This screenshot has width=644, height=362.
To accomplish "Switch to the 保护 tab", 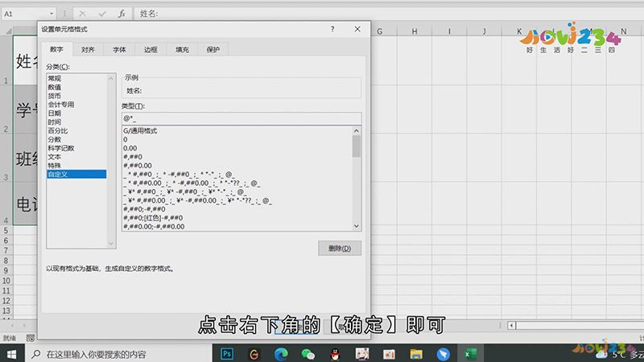I will (213, 50).
